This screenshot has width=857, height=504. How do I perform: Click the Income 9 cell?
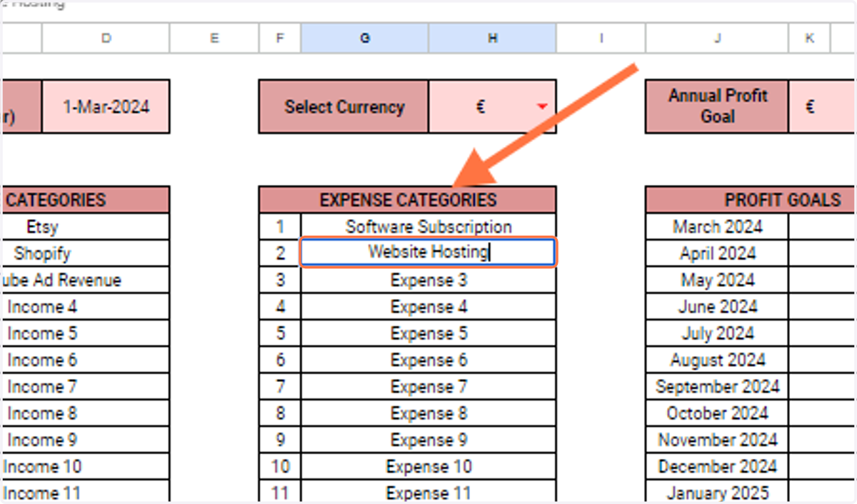tap(86, 440)
